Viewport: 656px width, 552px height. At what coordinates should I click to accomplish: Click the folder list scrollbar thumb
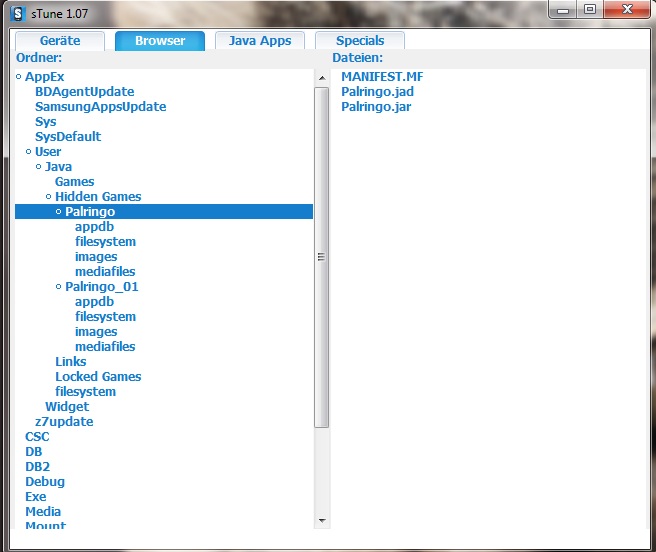tap(322, 257)
